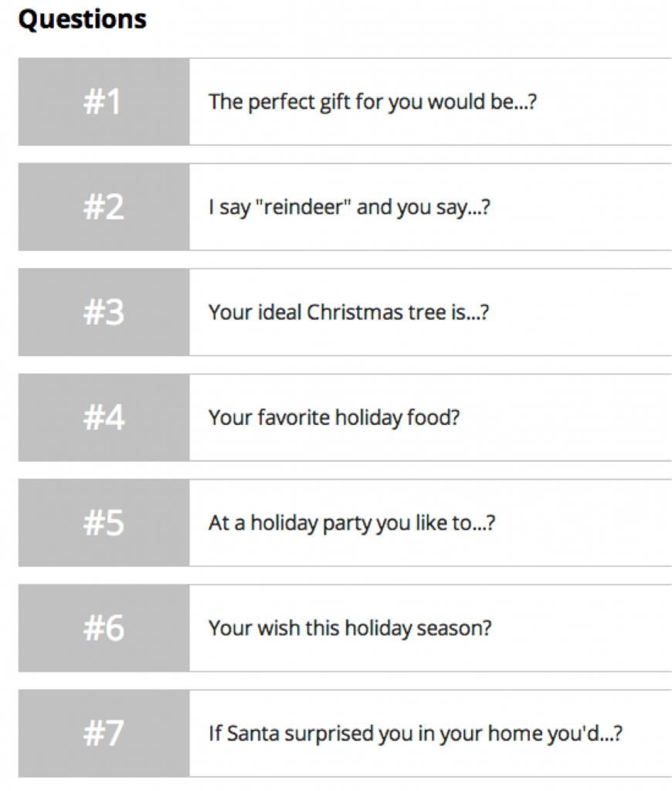
Task: Click the gray #4 number tile
Action: click(104, 418)
